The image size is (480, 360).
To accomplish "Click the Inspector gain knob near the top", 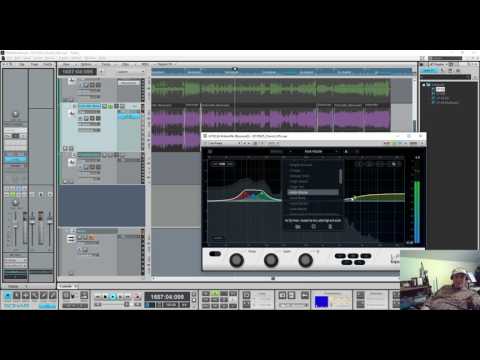I will coord(15,115).
